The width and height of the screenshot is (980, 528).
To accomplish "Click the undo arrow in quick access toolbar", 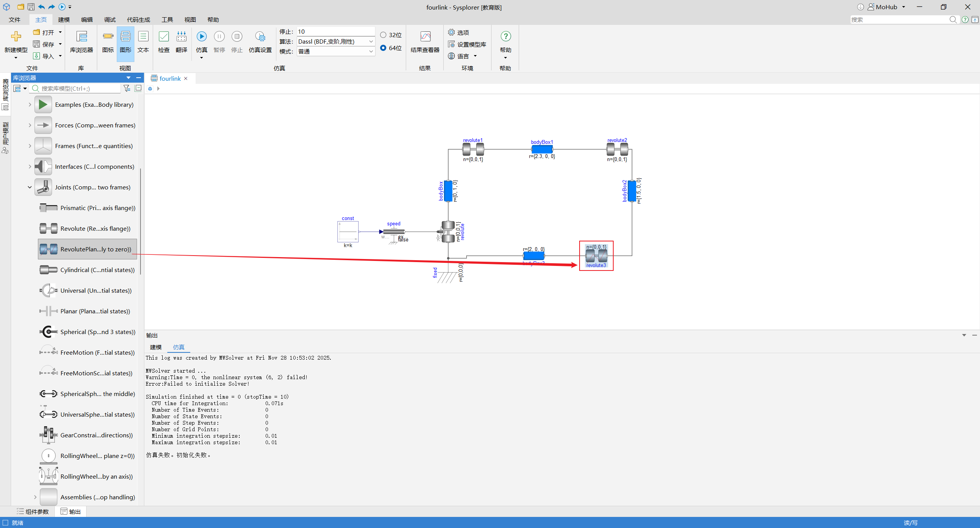I will coord(41,7).
